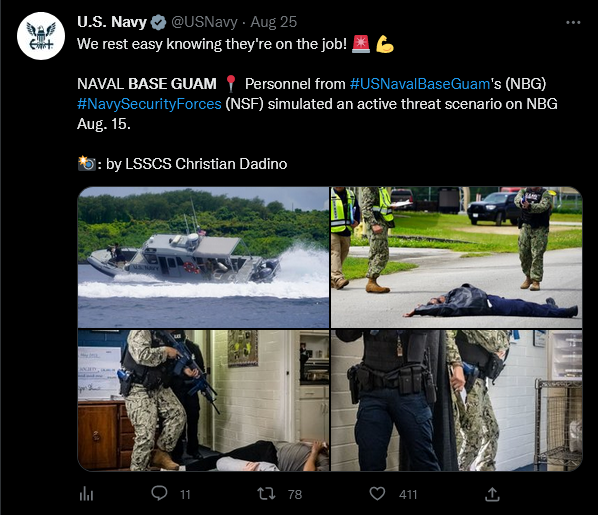
Task: Click the 411 likes count
Action: pos(408,495)
